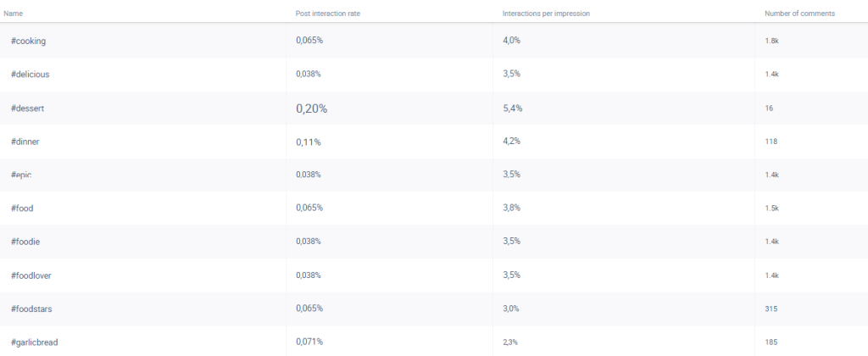Sort by the Name column header

13,14
